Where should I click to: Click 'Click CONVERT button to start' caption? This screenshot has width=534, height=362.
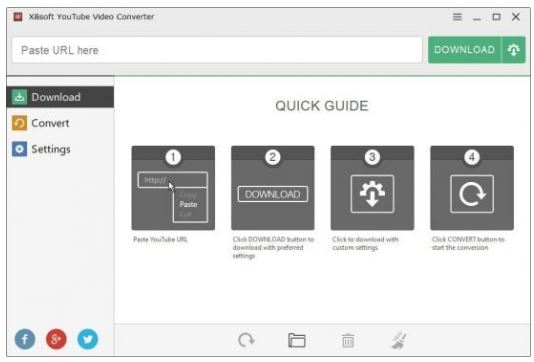(x=468, y=243)
